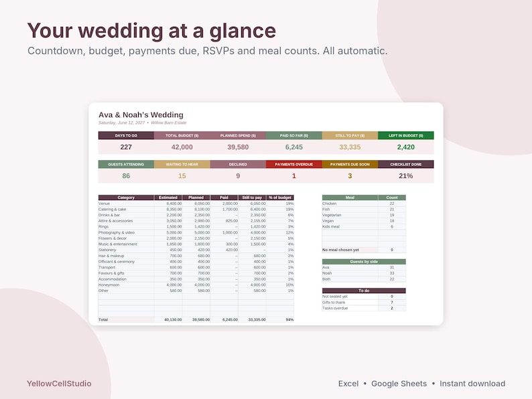Select the 'Attire & accessories' row
This screenshot has height=399, width=532.
click(196, 221)
